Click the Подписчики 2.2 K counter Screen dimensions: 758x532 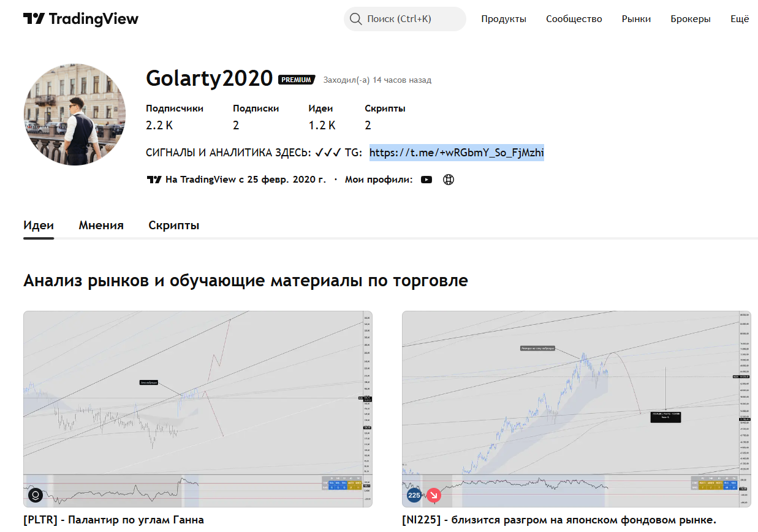tap(175, 117)
